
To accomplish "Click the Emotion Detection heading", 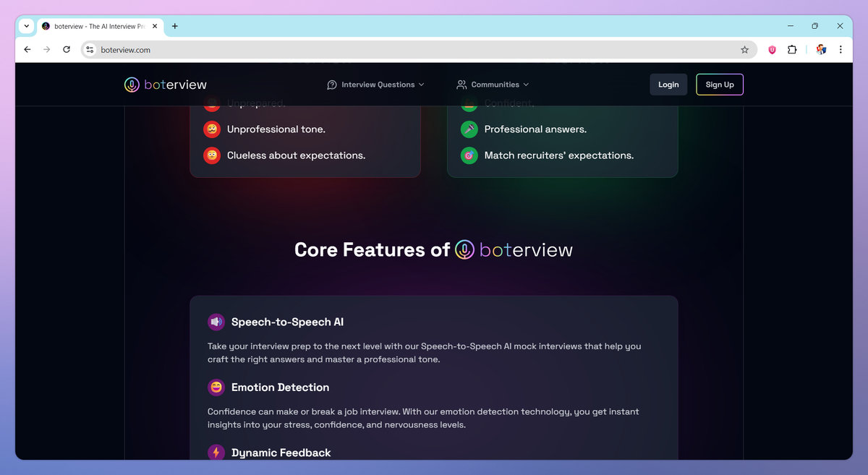I will (x=280, y=388).
